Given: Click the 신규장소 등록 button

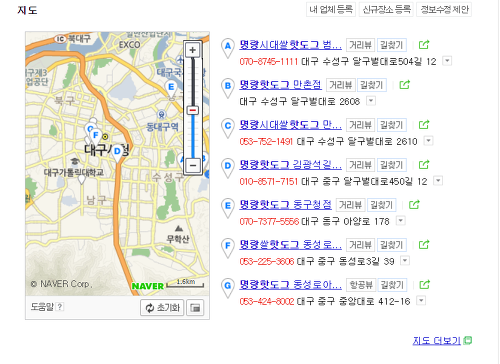Looking at the screenshot, I should click(x=386, y=9).
